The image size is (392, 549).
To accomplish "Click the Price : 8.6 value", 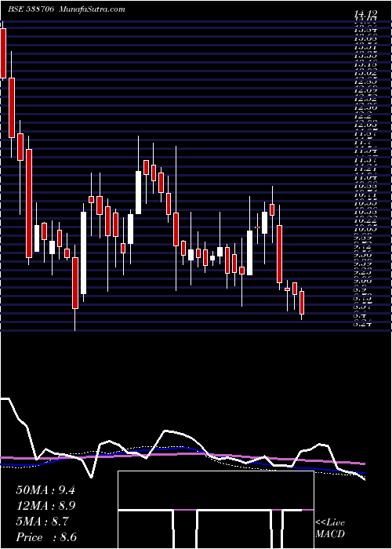I will coord(46,537).
